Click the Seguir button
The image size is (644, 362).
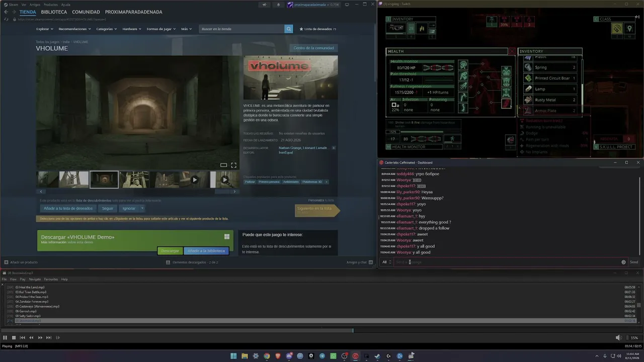point(108,208)
